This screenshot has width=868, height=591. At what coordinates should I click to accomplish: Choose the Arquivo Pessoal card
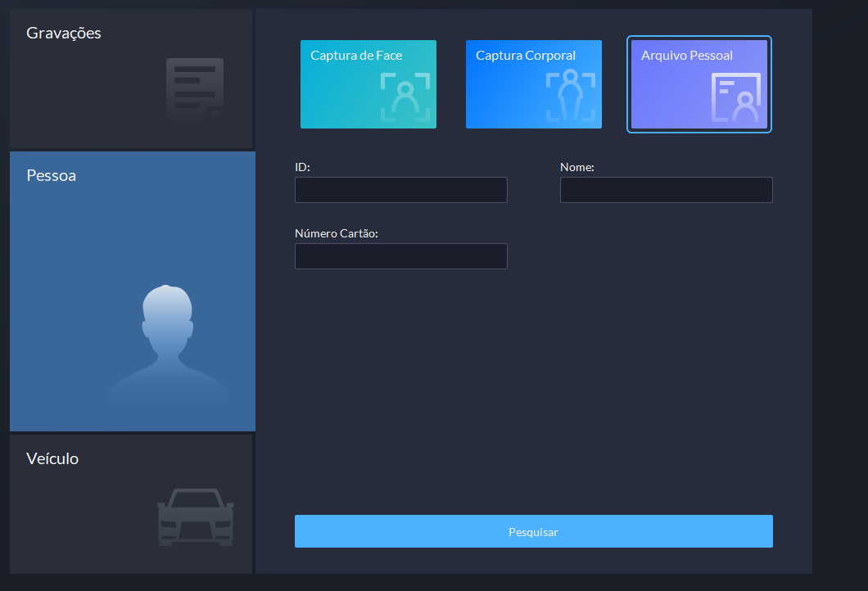[699, 84]
